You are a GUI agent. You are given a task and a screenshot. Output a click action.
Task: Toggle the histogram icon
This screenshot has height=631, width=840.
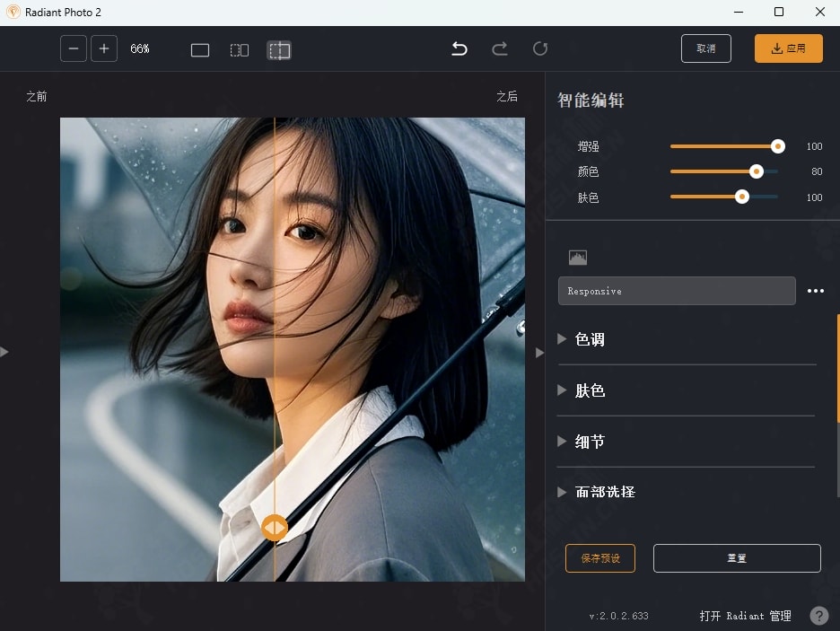tap(578, 258)
